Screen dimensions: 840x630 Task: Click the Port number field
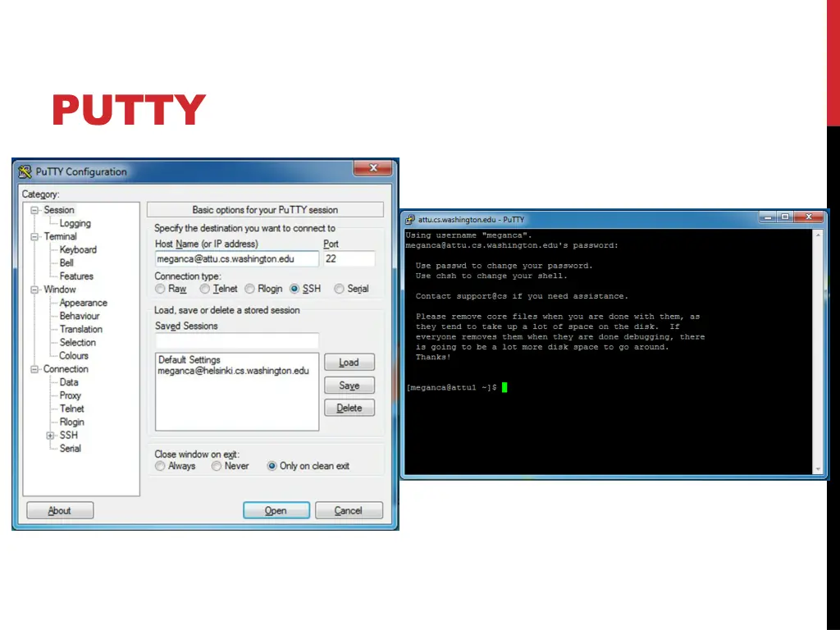click(349, 259)
